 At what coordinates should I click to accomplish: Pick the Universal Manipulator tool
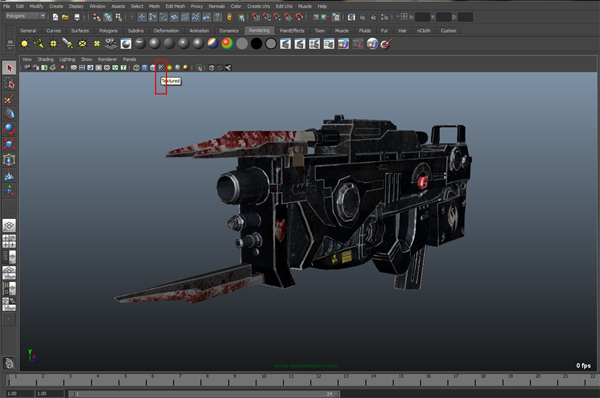(x=9, y=160)
